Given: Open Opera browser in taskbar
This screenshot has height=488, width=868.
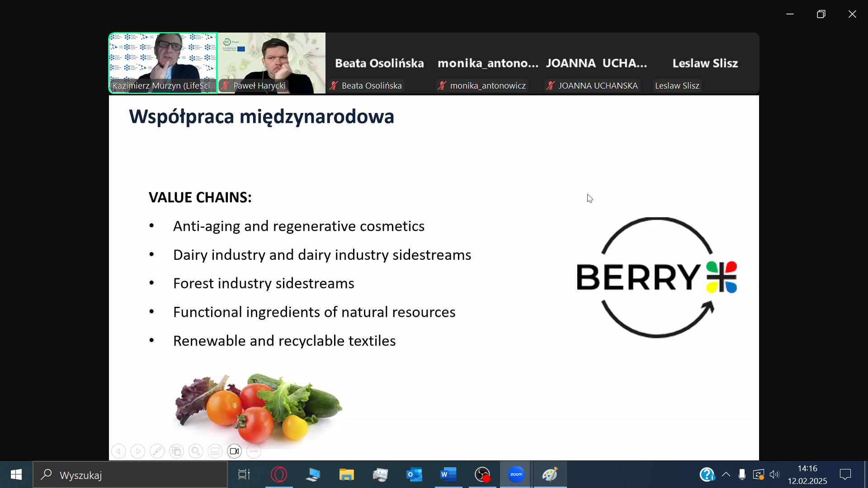Looking at the screenshot, I should coord(279,474).
